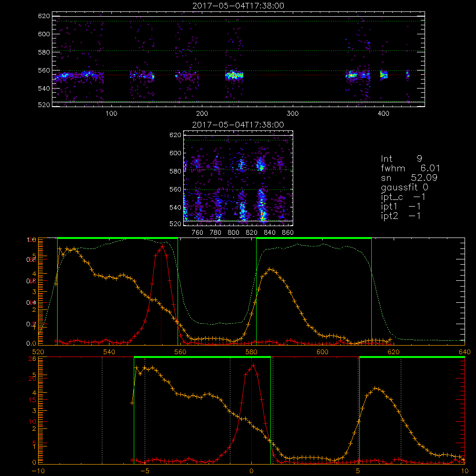476x476 pixels.
Task: Click the 840 x-axis label of middle spectrogram
Action: point(269,233)
